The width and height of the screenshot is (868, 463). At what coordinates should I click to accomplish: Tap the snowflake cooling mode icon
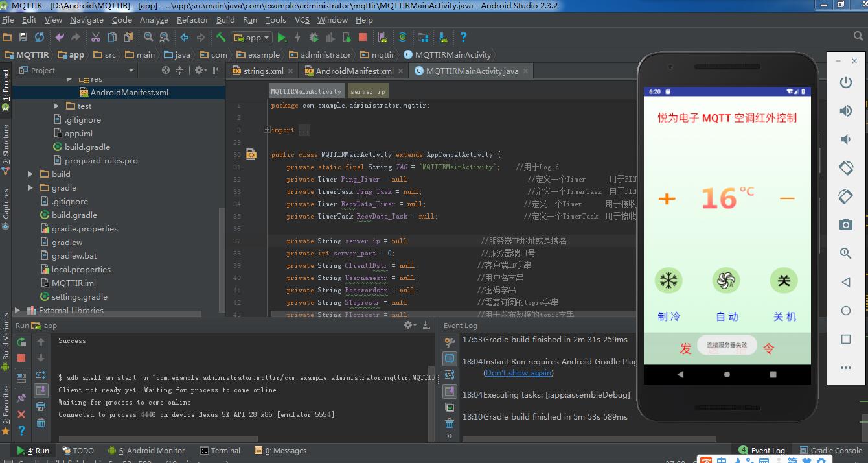coord(668,281)
